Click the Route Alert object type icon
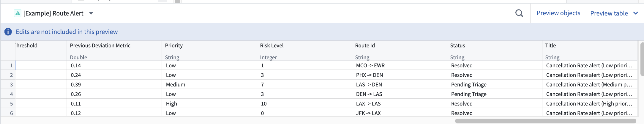The height and width of the screenshot is (124, 644). [x=18, y=13]
